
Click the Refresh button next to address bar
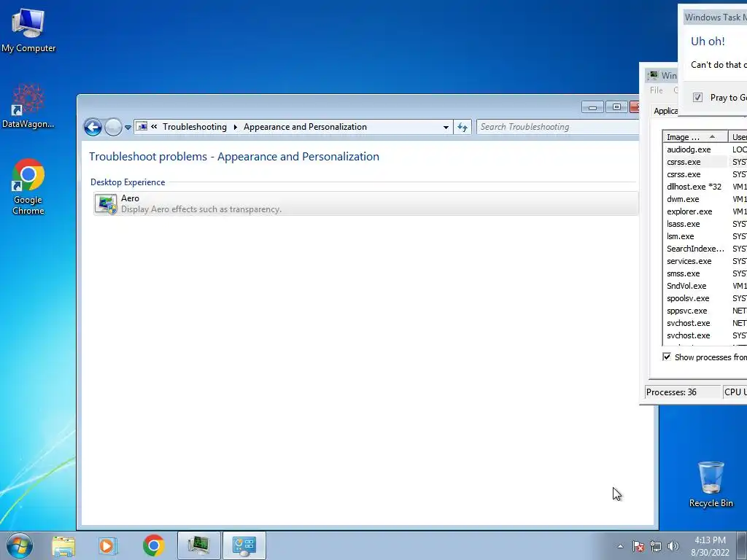[462, 127]
